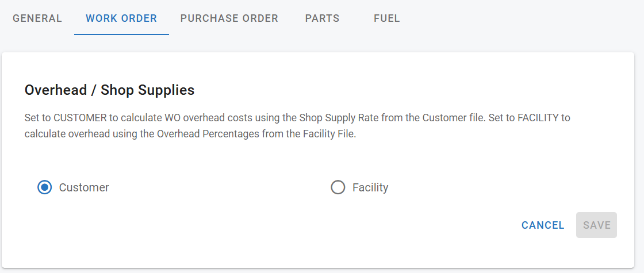Click the word CUSTOMER in the description
Image resolution: width=644 pixels, height=273 pixels.
[x=80, y=118]
